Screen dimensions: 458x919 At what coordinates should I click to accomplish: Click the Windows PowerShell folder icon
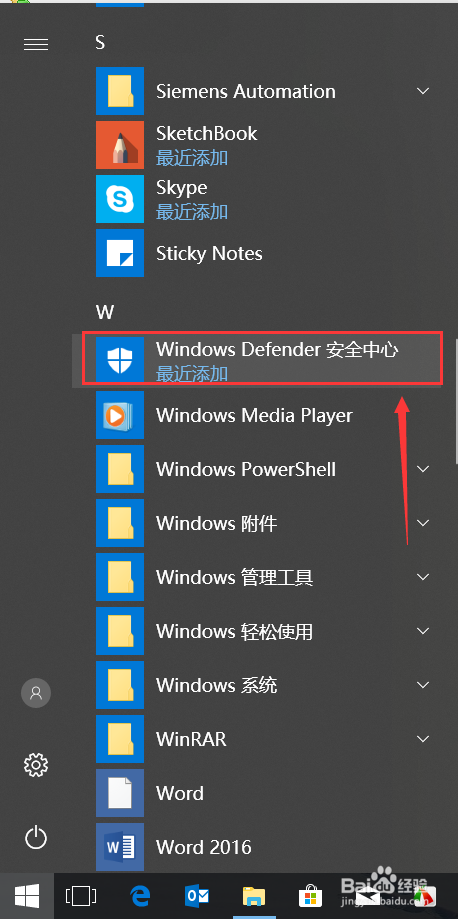(x=120, y=469)
